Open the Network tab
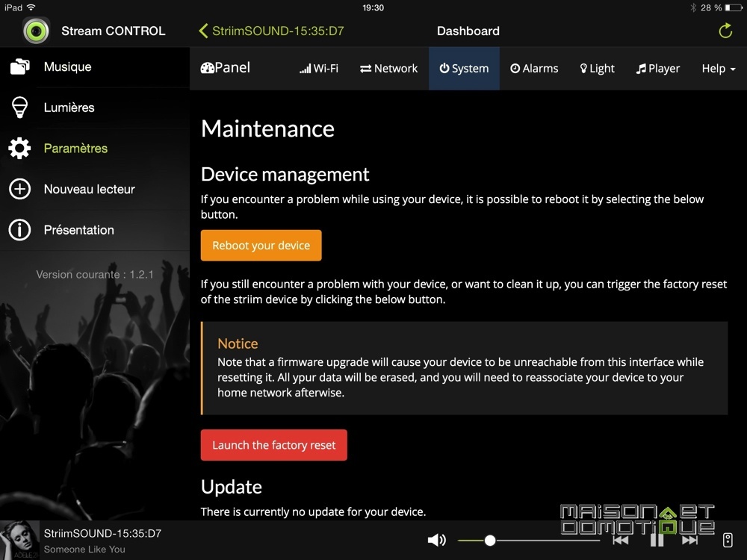The height and width of the screenshot is (560, 747). pos(388,69)
